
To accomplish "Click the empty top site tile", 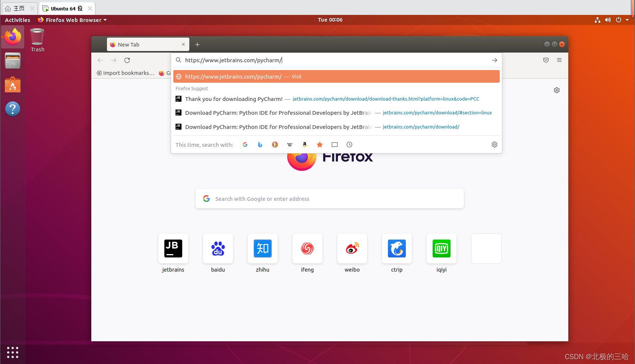I will 486,249.
